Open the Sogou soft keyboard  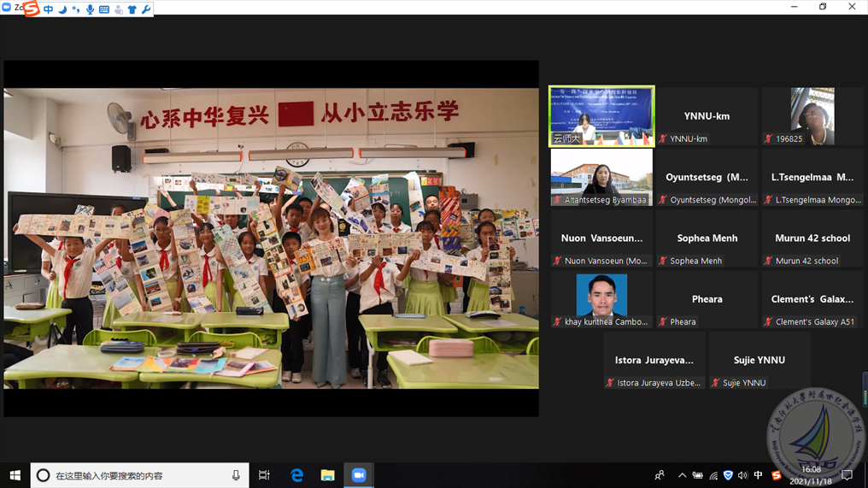[x=104, y=9]
